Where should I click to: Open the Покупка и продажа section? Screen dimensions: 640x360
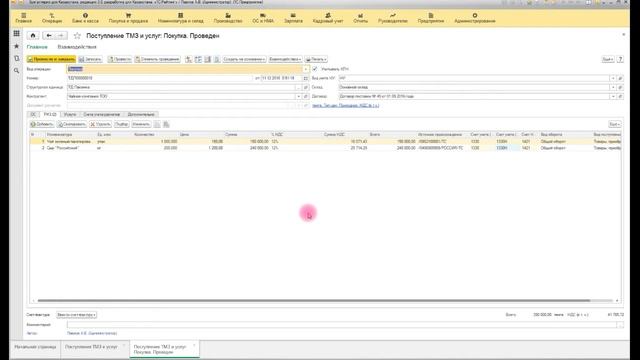pos(128,18)
